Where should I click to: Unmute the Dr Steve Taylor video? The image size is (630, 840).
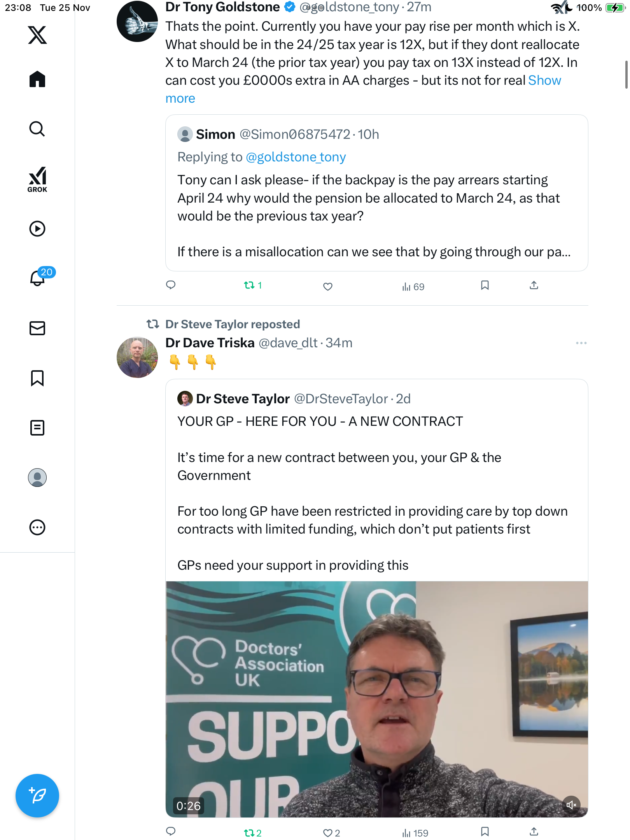coord(571,805)
